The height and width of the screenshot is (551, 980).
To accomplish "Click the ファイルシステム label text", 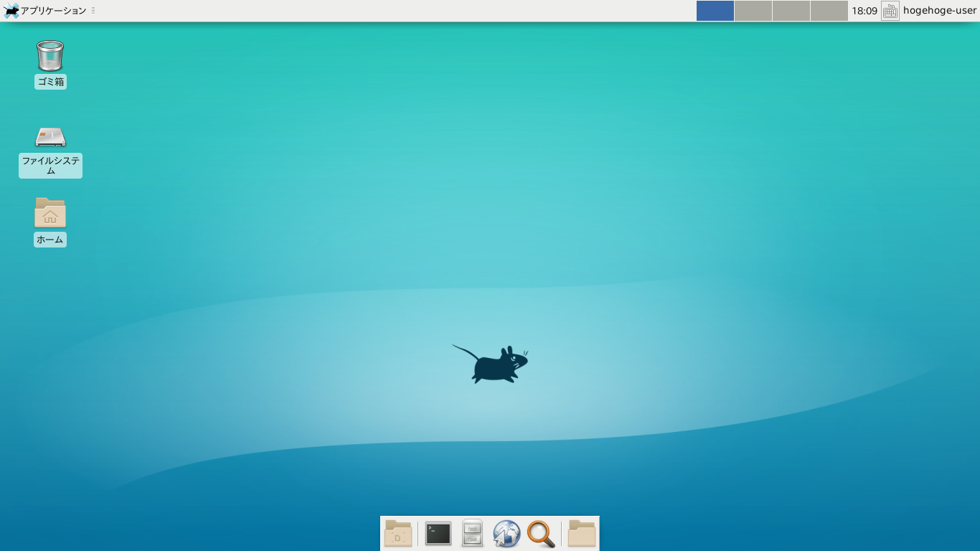I will point(50,166).
